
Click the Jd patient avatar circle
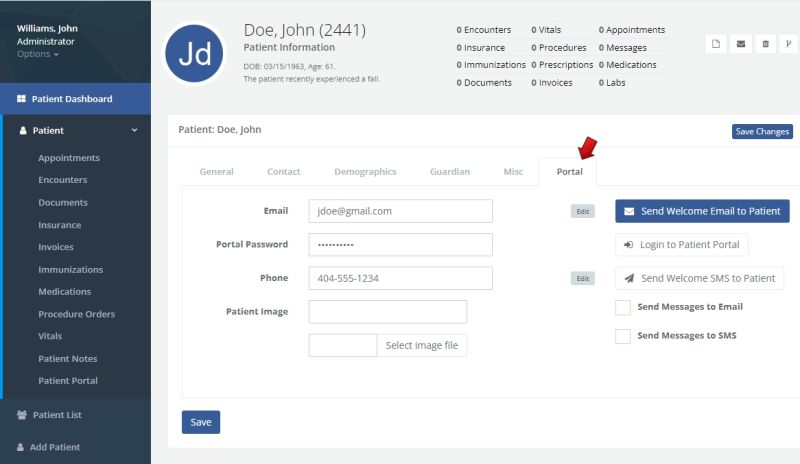click(x=194, y=54)
